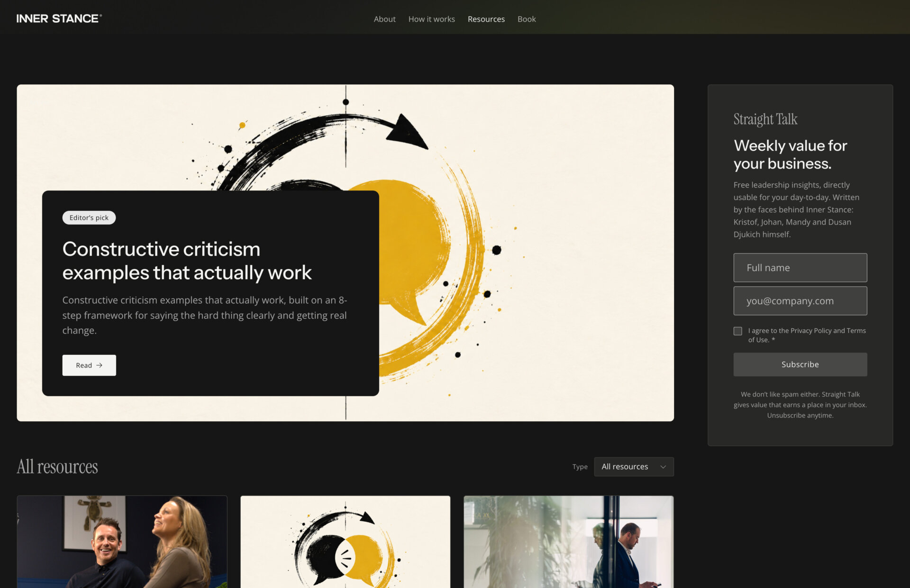910x588 pixels.
Task: Click the Straight Talk heading
Action: (765, 119)
